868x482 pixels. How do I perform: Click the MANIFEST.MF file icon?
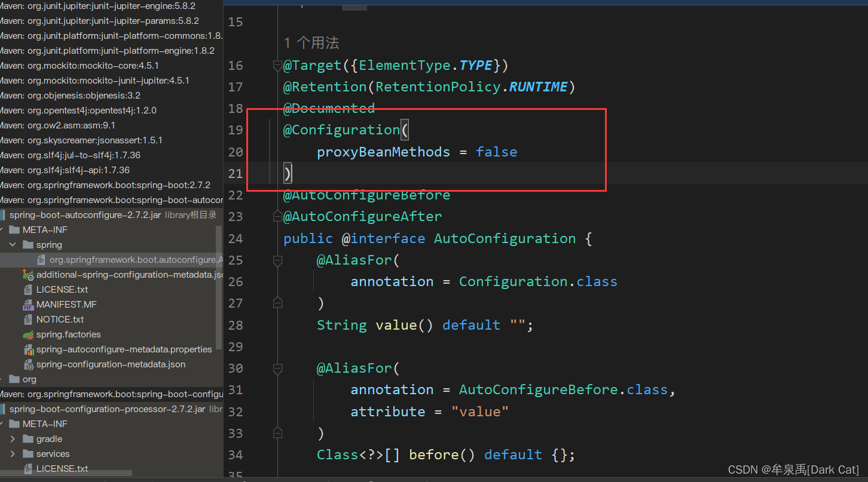tap(28, 305)
